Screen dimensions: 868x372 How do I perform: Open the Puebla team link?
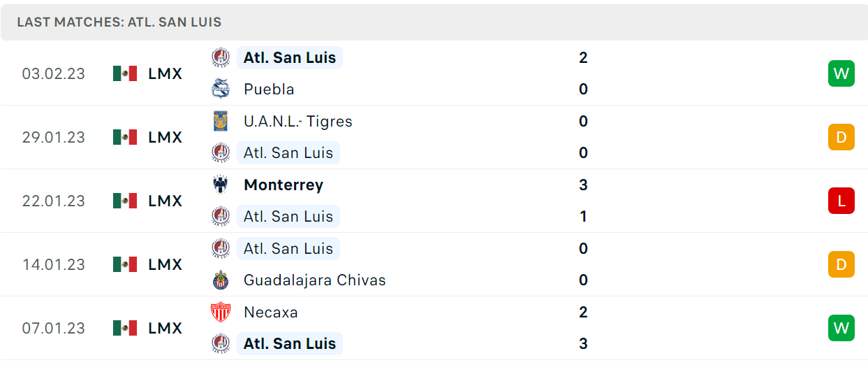click(x=269, y=90)
